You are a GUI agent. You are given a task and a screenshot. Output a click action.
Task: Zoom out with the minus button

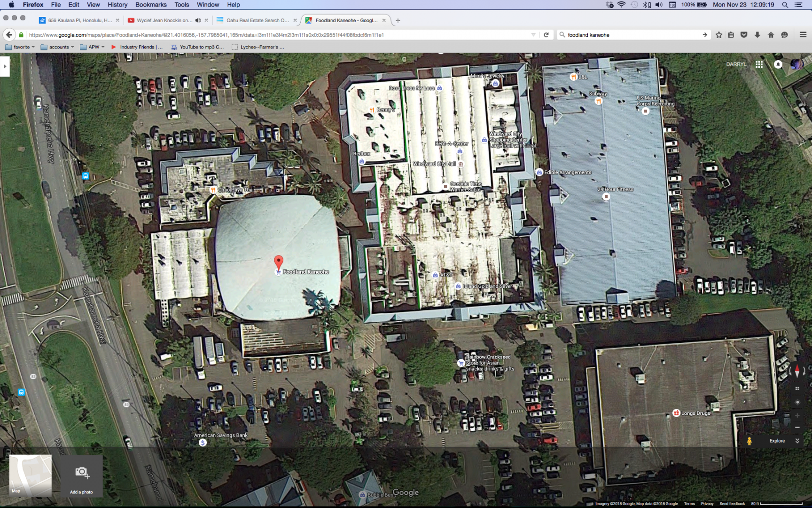(797, 427)
